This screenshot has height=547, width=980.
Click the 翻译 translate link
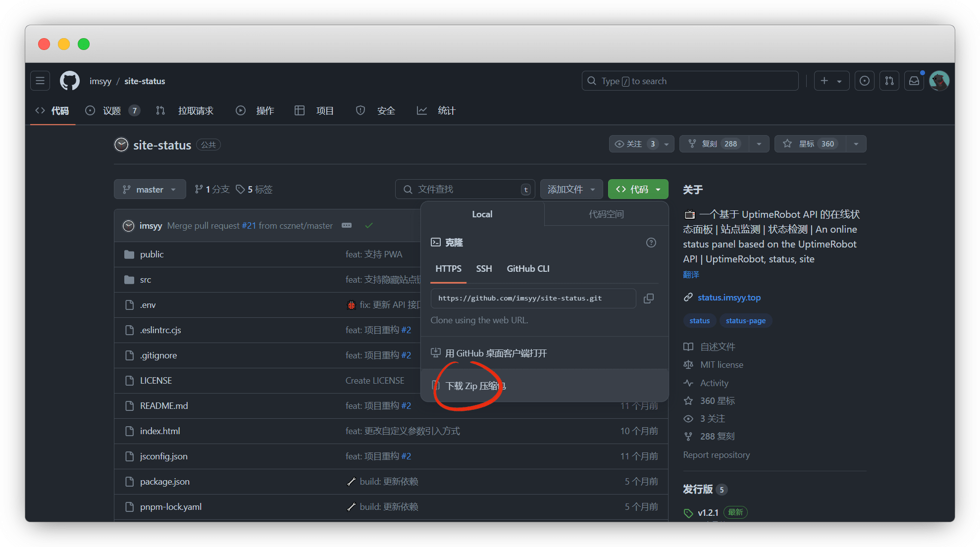pyautogui.click(x=691, y=275)
